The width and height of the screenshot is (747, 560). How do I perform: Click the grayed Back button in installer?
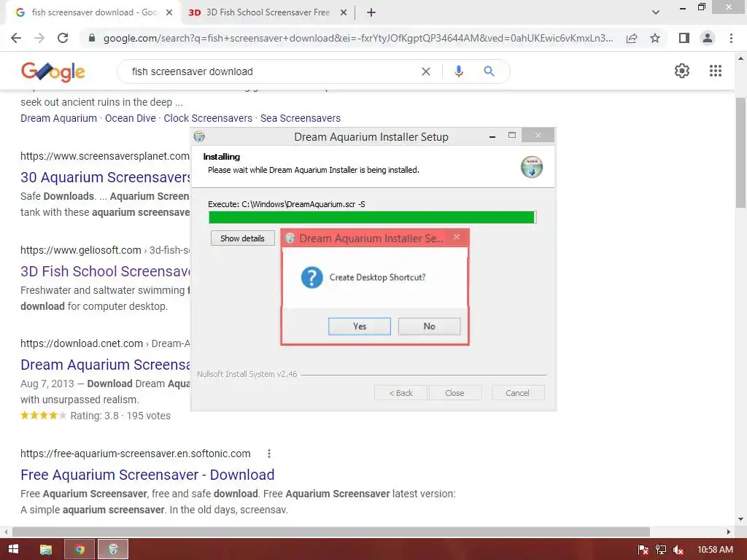tap(400, 393)
